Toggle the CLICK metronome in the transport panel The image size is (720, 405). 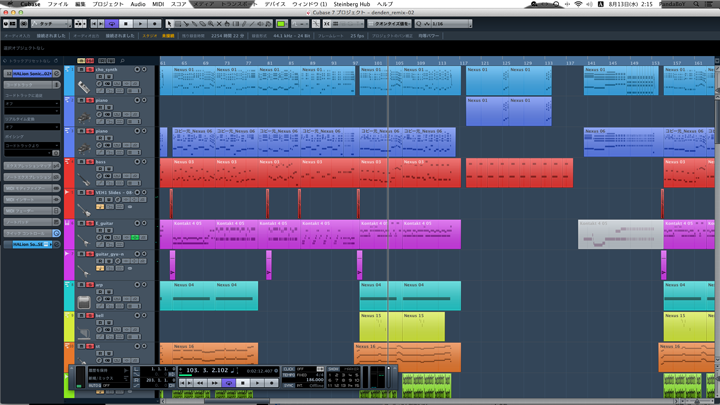tap(289, 369)
